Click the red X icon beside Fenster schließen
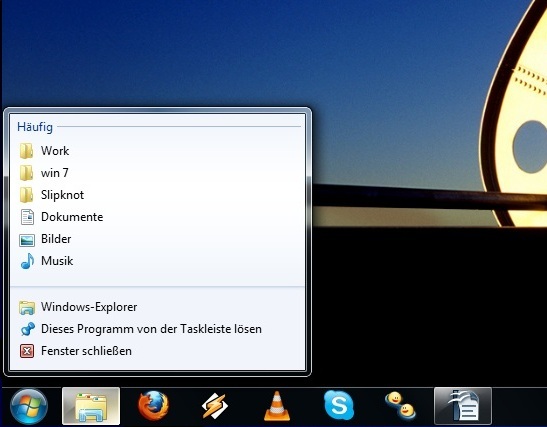Image resolution: width=547 pixels, height=427 pixels. tap(27, 351)
